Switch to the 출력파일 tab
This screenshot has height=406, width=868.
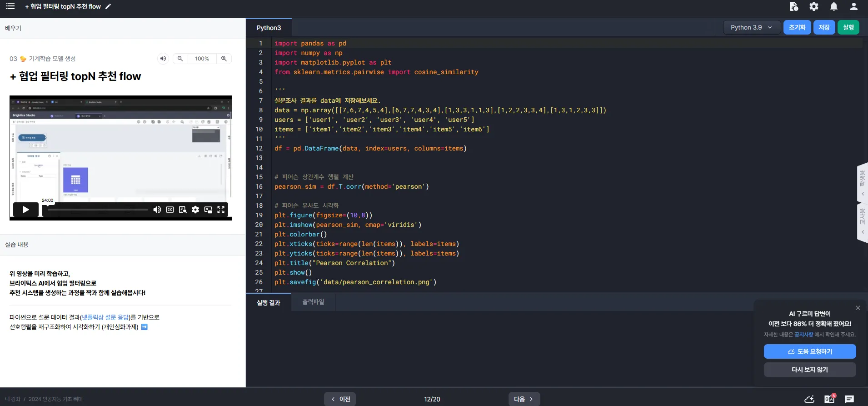[313, 302]
